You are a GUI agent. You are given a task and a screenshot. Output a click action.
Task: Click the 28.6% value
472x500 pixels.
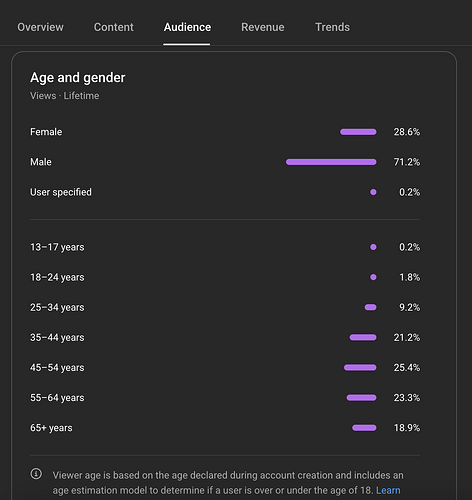click(407, 132)
